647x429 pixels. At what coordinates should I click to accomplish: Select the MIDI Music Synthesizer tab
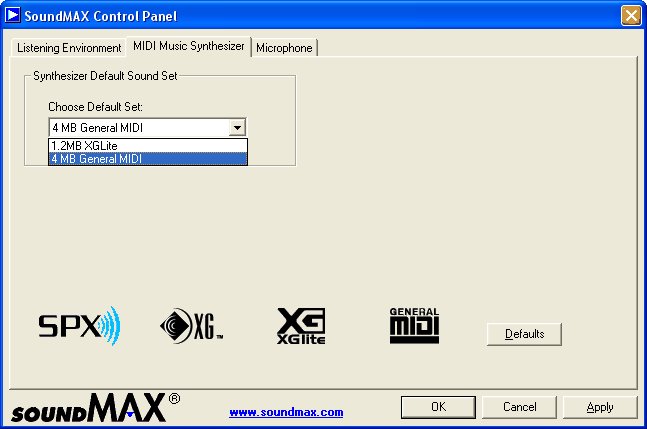189,46
